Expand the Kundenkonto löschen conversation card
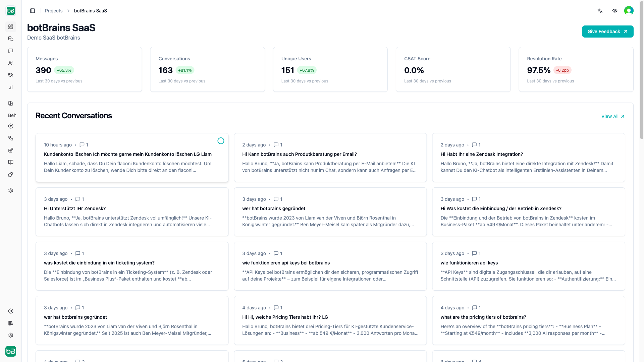The image size is (644, 362). click(x=132, y=158)
